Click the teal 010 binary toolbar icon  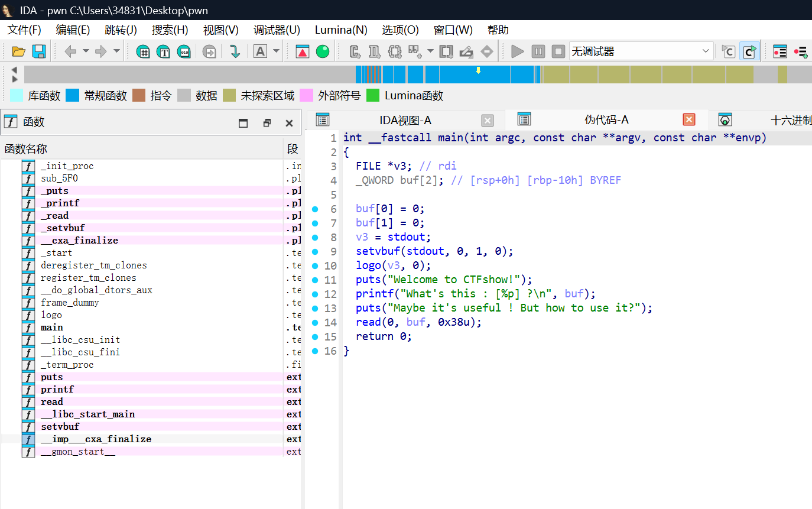[184, 51]
